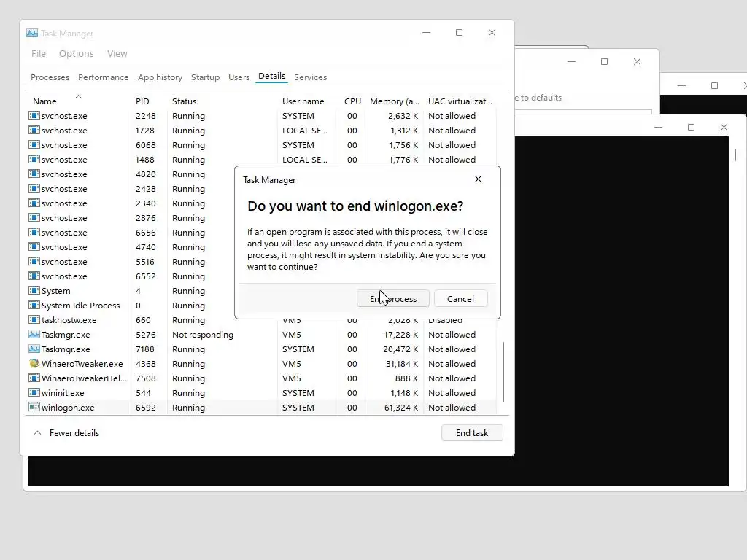Click the PID 4740 cell
Image resolution: width=747 pixels, height=560 pixels.
[x=146, y=247]
